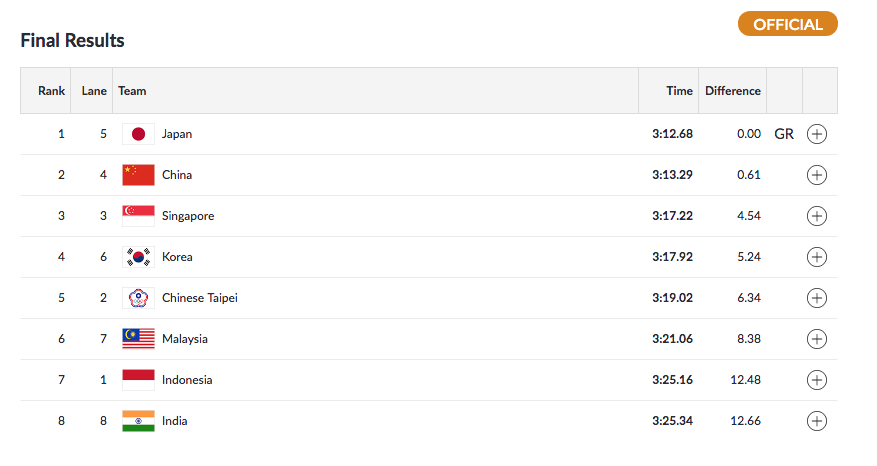
Task: Expand Japan's result details with plus
Action: click(817, 134)
